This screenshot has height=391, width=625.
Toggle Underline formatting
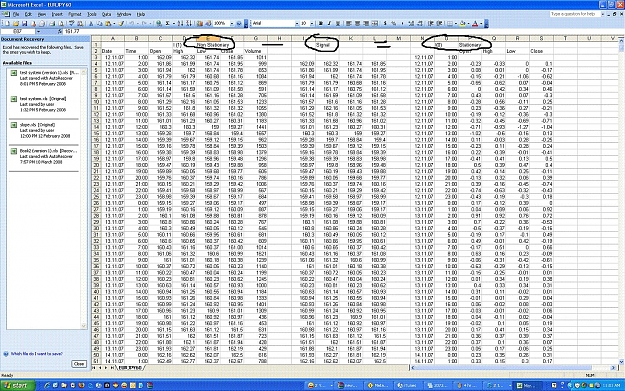pos(338,24)
